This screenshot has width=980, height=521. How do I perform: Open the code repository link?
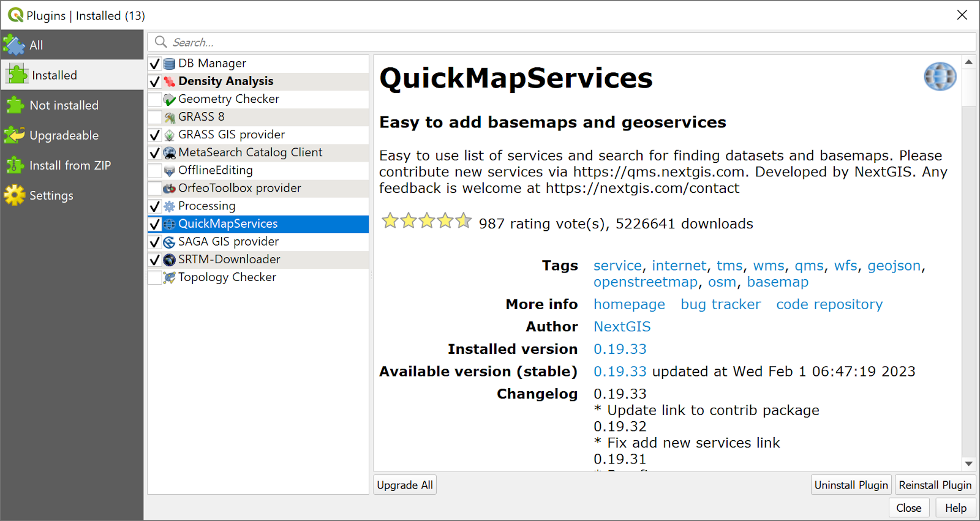point(829,304)
